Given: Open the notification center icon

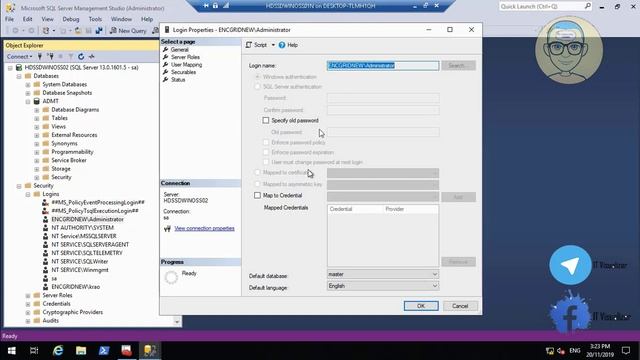Looking at the screenshot, I should 626,351.
